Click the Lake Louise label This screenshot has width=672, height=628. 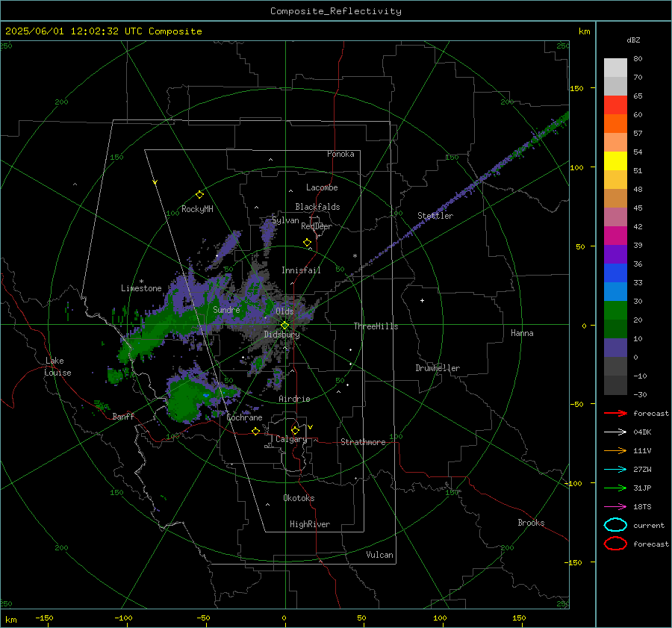pos(57,367)
